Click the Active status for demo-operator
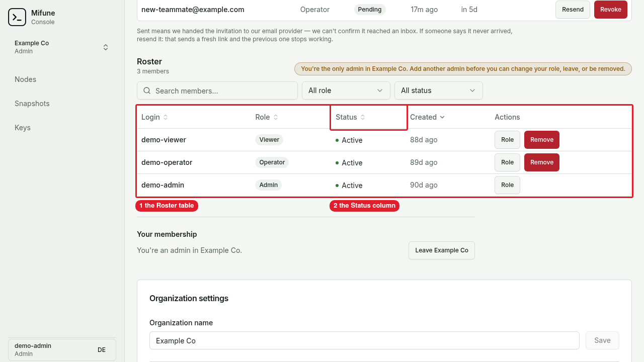 point(349,163)
